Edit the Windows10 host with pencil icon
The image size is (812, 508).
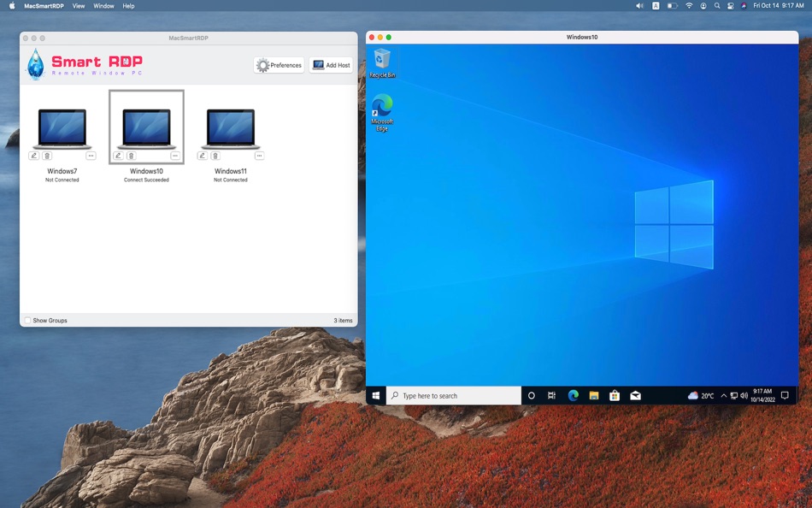click(118, 156)
